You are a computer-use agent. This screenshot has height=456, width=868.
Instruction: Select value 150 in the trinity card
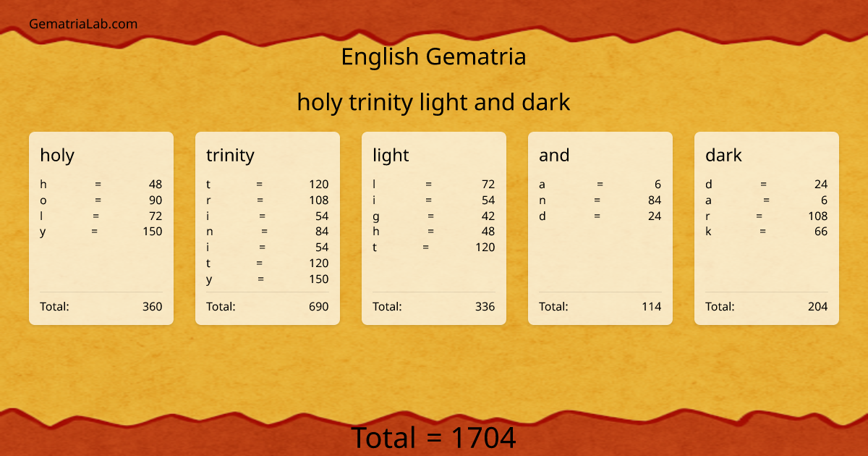point(319,279)
